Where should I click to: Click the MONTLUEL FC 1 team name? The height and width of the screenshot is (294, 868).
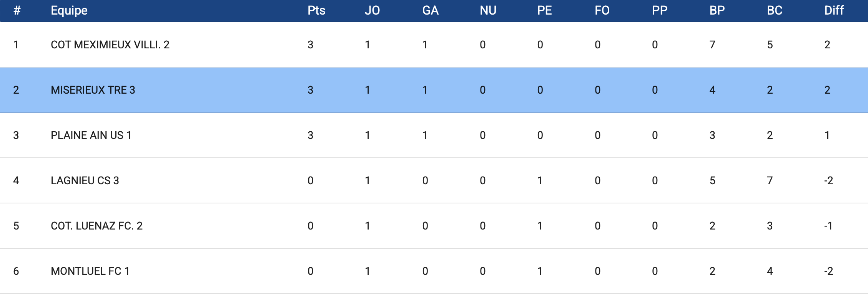coord(90,271)
